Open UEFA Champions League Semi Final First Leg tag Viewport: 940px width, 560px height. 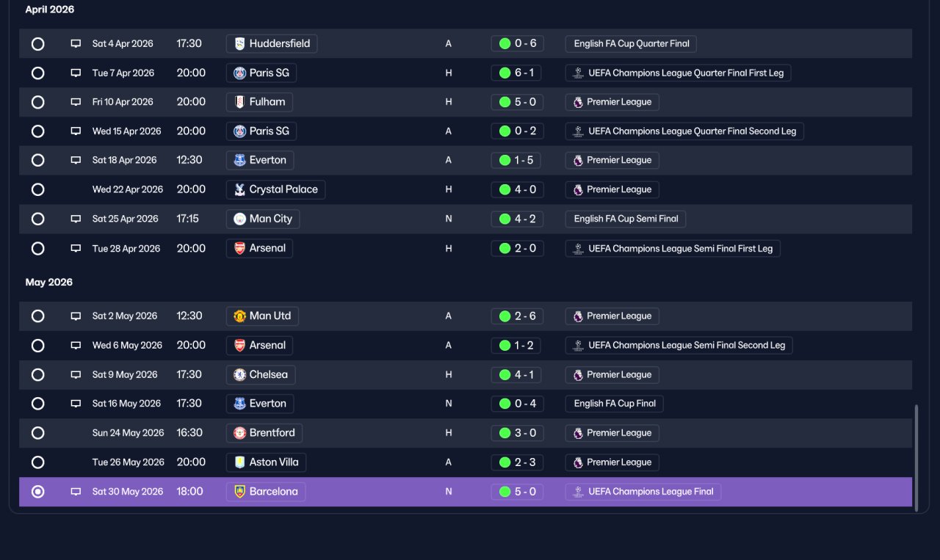coord(673,248)
